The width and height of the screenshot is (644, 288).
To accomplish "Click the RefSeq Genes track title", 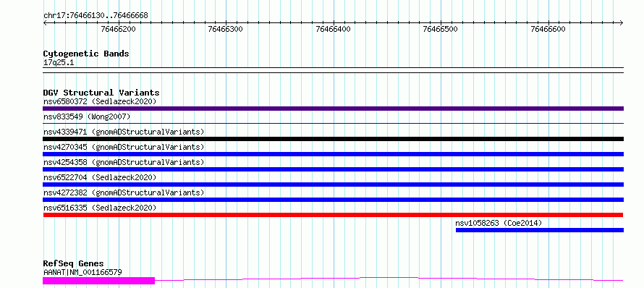I will click(73, 264).
